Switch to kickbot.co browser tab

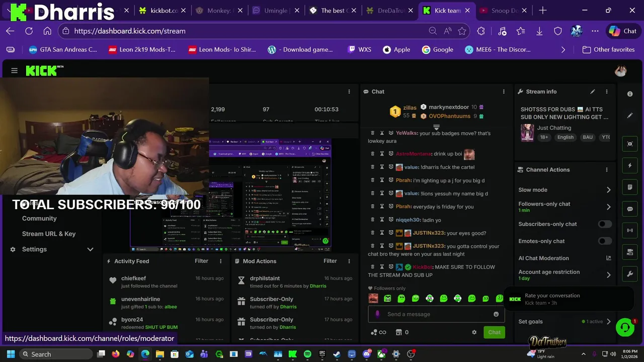point(163,11)
